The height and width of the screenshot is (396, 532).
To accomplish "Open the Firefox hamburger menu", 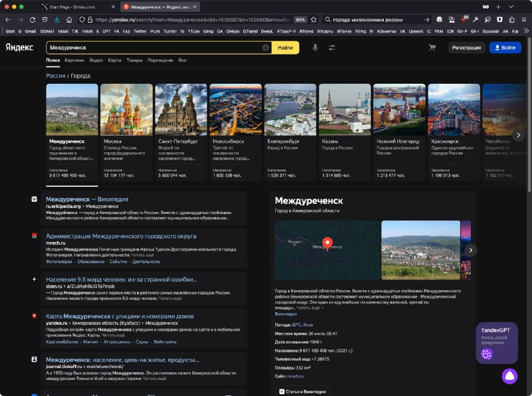I will pyautogui.click(x=524, y=20).
